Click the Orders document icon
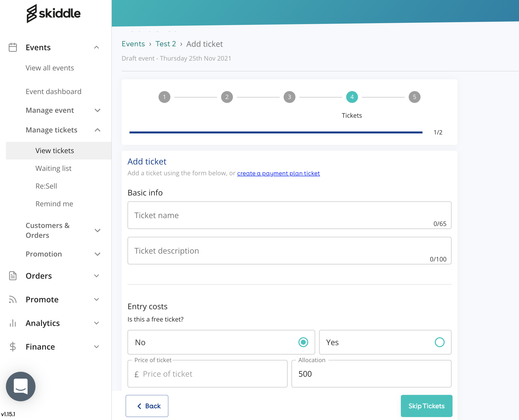 click(x=13, y=276)
